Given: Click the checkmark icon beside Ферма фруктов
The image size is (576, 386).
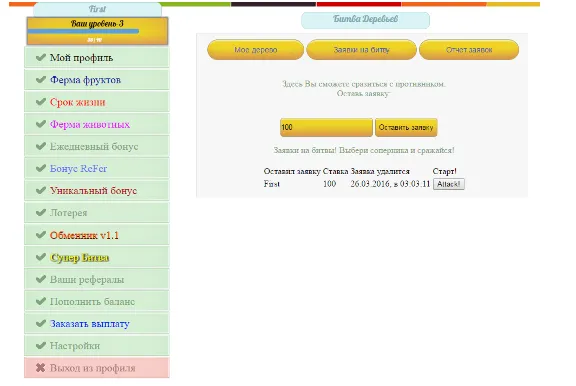Looking at the screenshot, I should (x=41, y=79).
